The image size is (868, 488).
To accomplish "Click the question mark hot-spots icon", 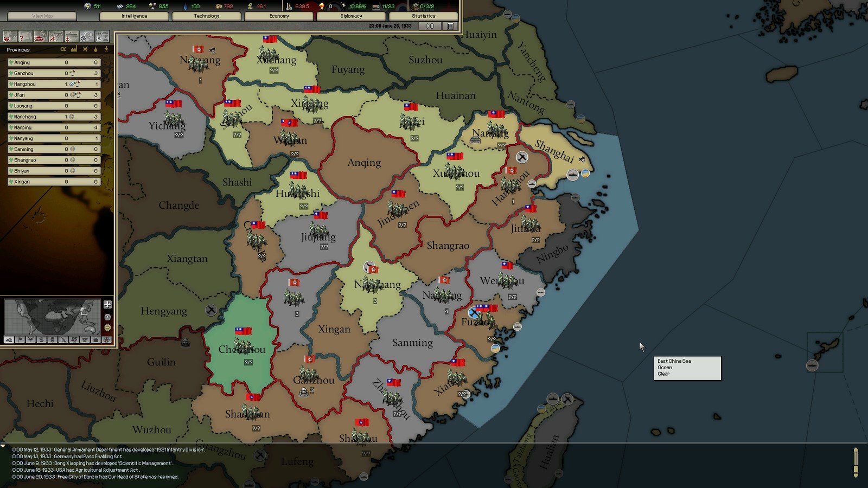I will 25,36.
